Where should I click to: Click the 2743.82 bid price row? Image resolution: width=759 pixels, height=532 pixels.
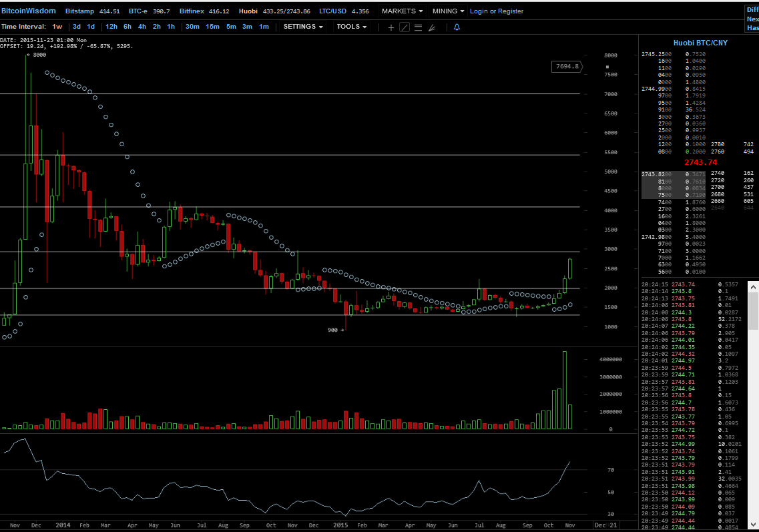click(x=674, y=174)
